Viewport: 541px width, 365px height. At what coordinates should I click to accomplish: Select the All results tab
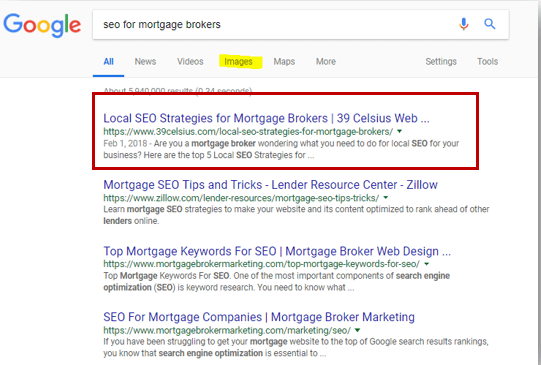[x=108, y=61]
